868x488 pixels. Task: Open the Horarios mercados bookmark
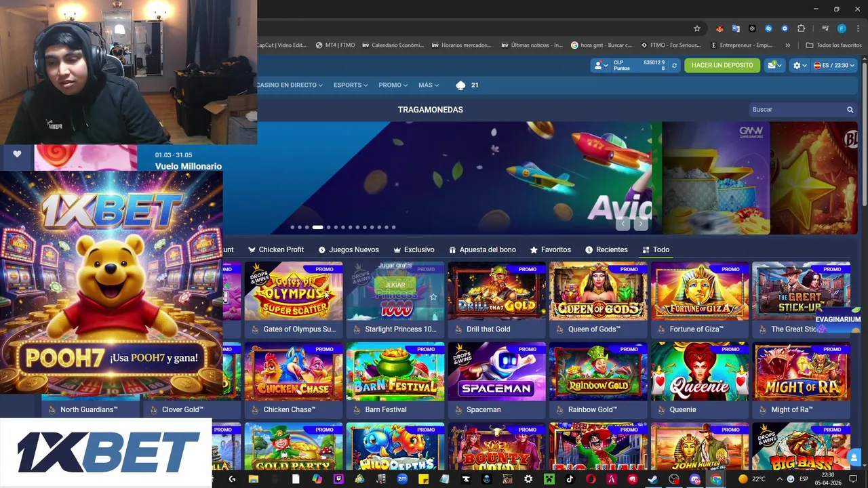point(461,45)
